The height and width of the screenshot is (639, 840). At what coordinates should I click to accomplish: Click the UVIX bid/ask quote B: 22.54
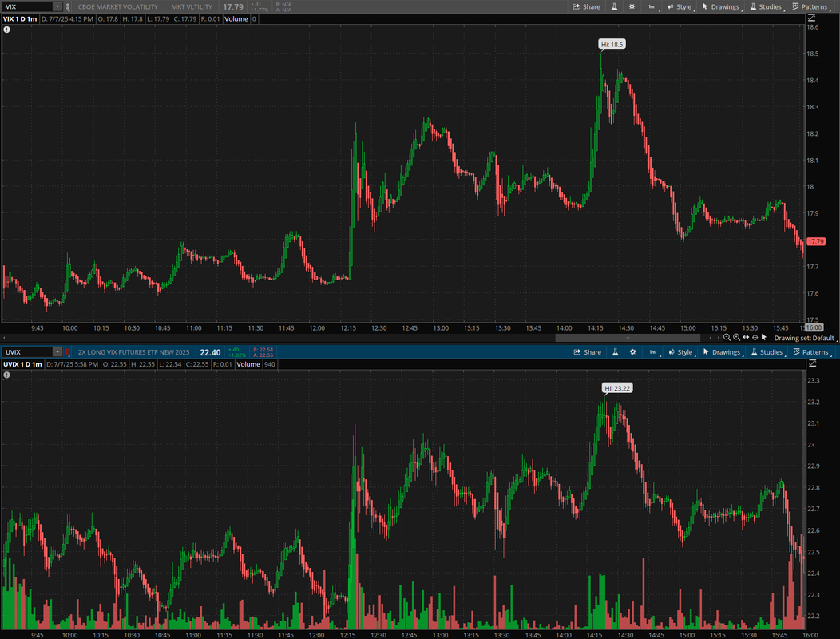click(x=263, y=350)
